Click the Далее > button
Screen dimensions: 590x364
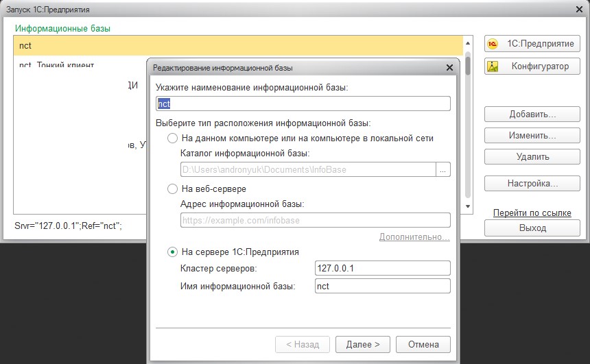point(363,344)
